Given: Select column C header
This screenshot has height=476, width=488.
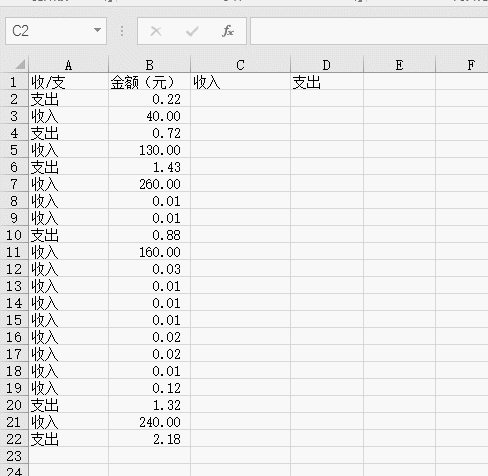Looking at the screenshot, I should pyautogui.click(x=240, y=64).
